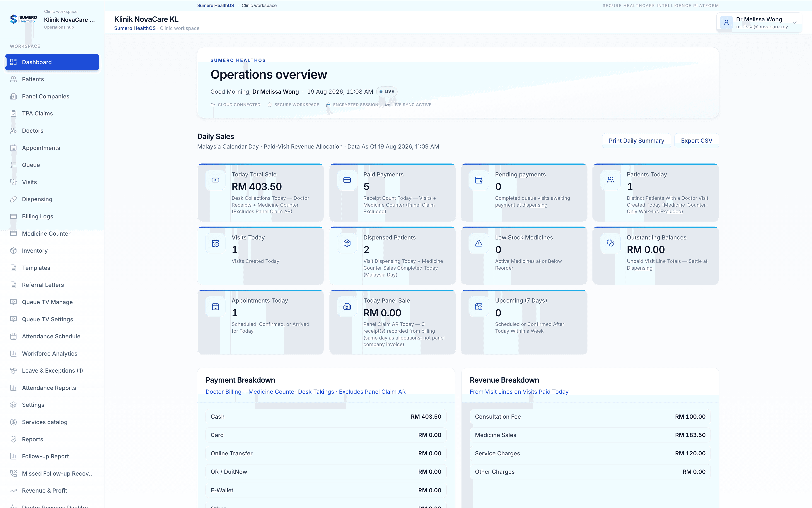The height and width of the screenshot is (508, 812).
Task: Click the CLOUD CONNECTED status label
Action: click(x=236, y=105)
